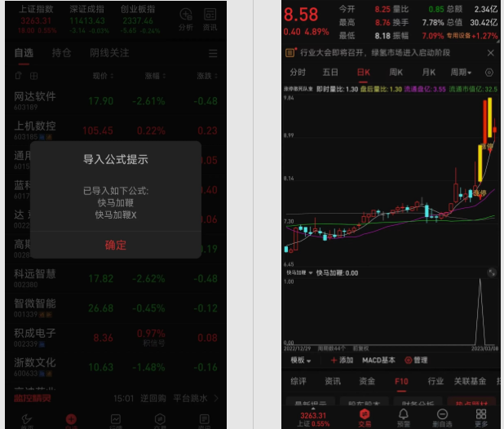Tap the 预警 bell icon

point(404,418)
